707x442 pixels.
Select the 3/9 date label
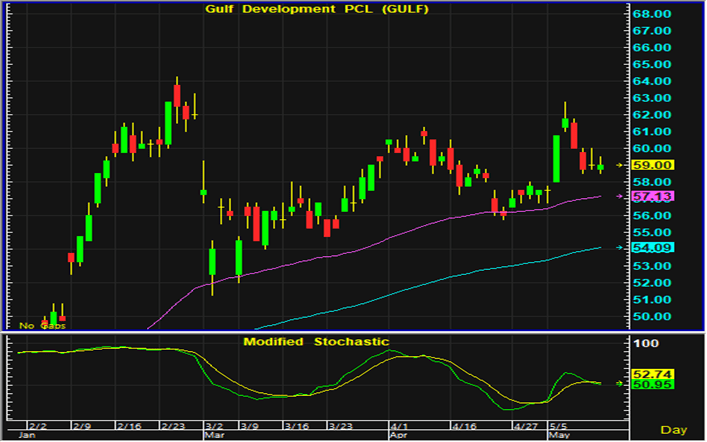click(249, 426)
